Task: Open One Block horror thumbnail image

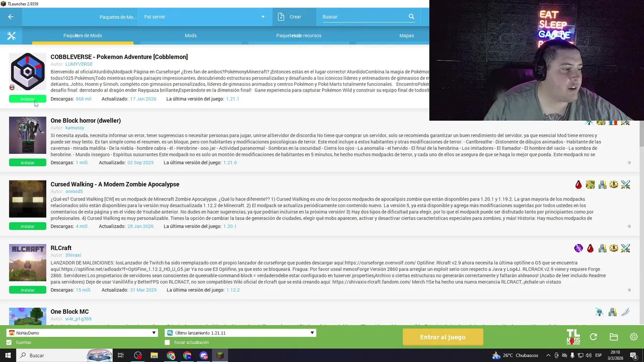Action: point(28,135)
